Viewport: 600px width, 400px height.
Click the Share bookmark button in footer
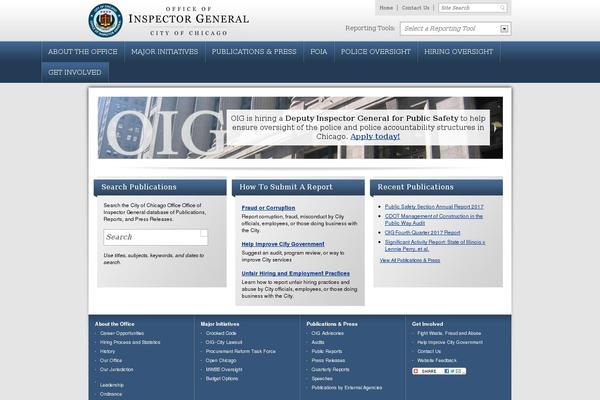pyautogui.click(x=439, y=371)
